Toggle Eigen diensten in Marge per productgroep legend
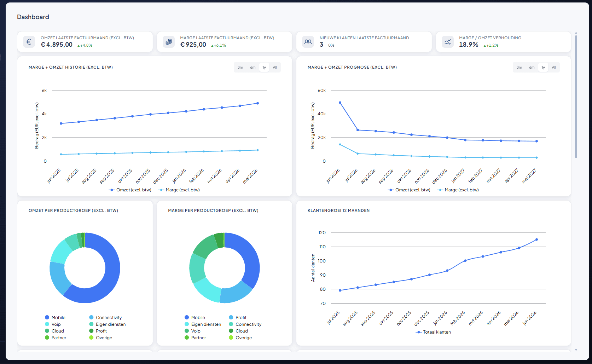This screenshot has height=364, width=592. [x=203, y=324]
